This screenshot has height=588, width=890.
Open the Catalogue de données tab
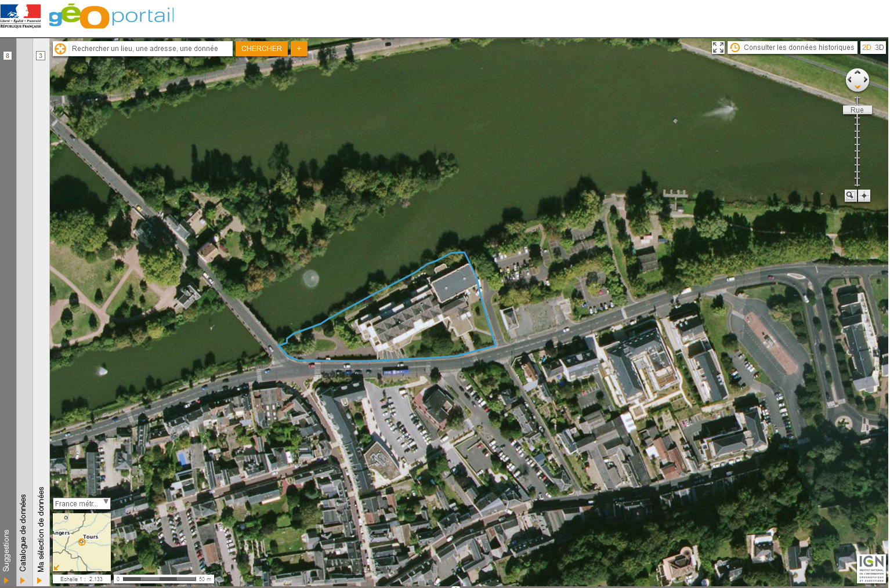tap(23, 532)
